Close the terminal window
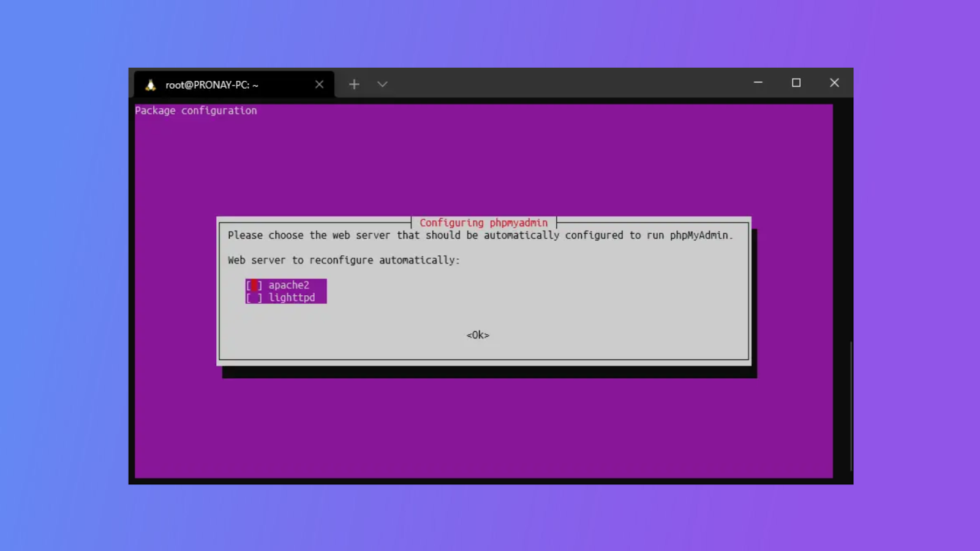The width and height of the screenshot is (980, 551). pyautogui.click(x=834, y=83)
